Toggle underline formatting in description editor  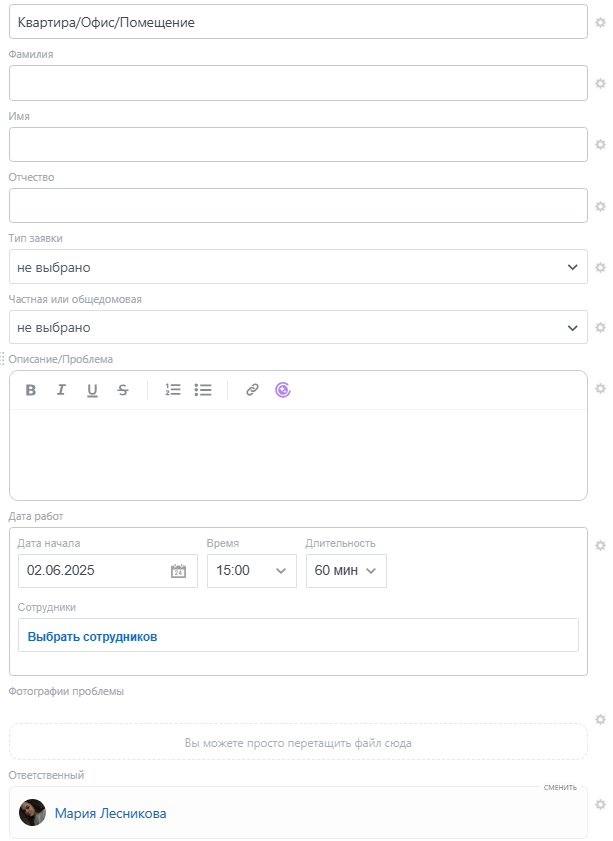pyautogui.click(x=92, y=390)
